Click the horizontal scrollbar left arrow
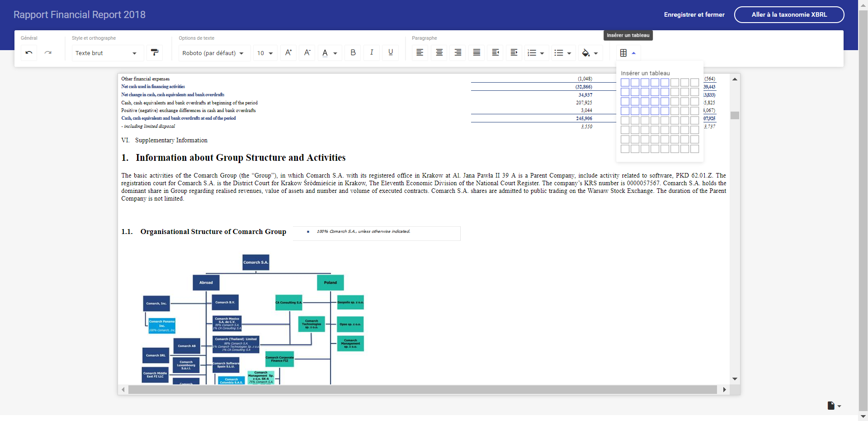The width and height of the screenshot is (868, 421). tap(123, 389)
